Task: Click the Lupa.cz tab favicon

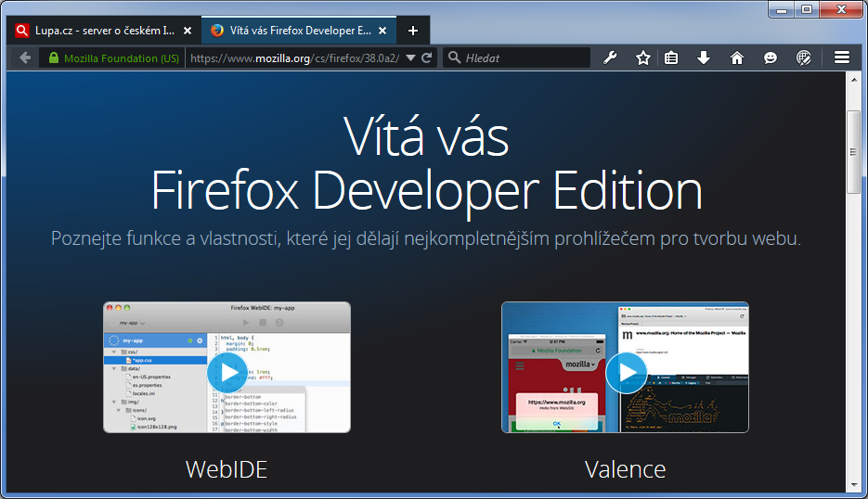Action: tap(21, 31)
